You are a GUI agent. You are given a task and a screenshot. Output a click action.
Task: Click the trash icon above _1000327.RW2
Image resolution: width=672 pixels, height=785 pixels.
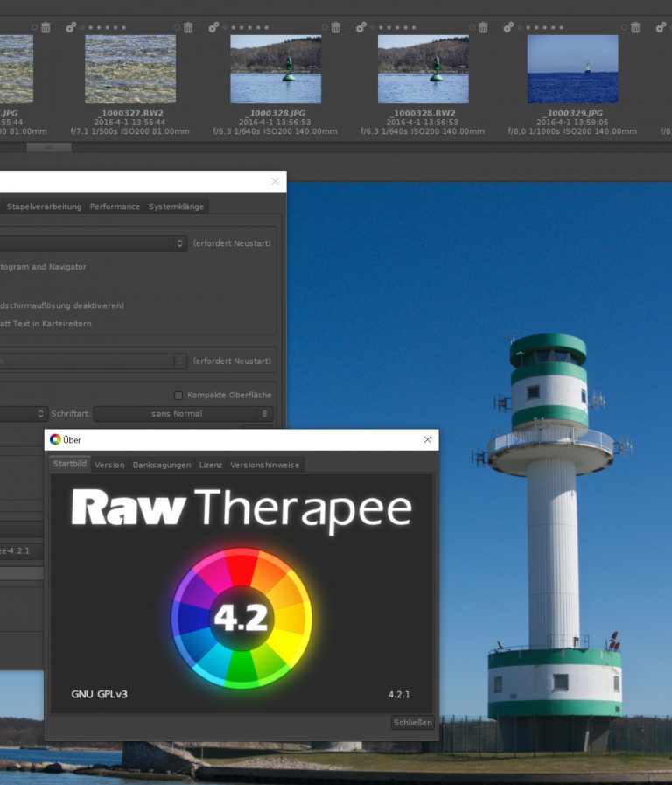click(188, 27)
